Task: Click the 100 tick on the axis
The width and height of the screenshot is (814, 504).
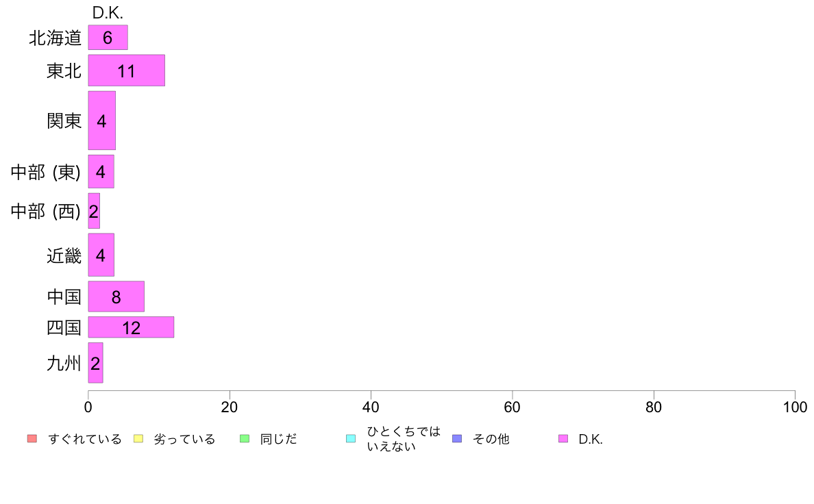Action: tap(795, 407)
